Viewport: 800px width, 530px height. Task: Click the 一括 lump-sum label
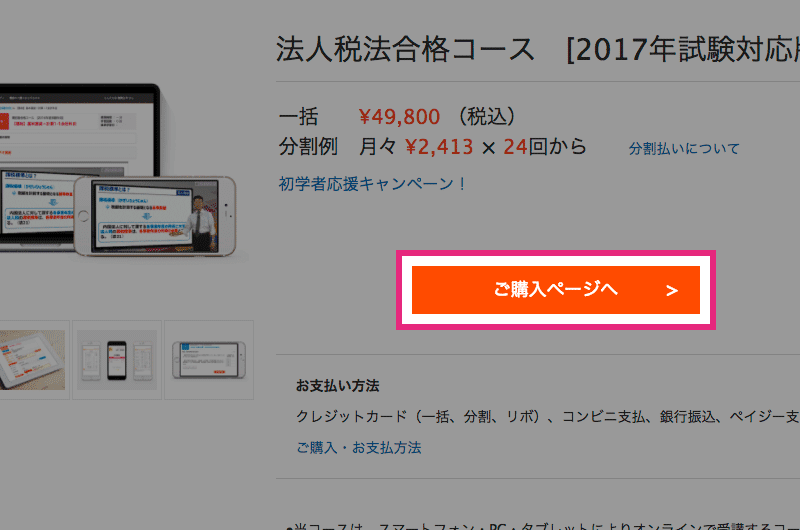click(298, 117)
